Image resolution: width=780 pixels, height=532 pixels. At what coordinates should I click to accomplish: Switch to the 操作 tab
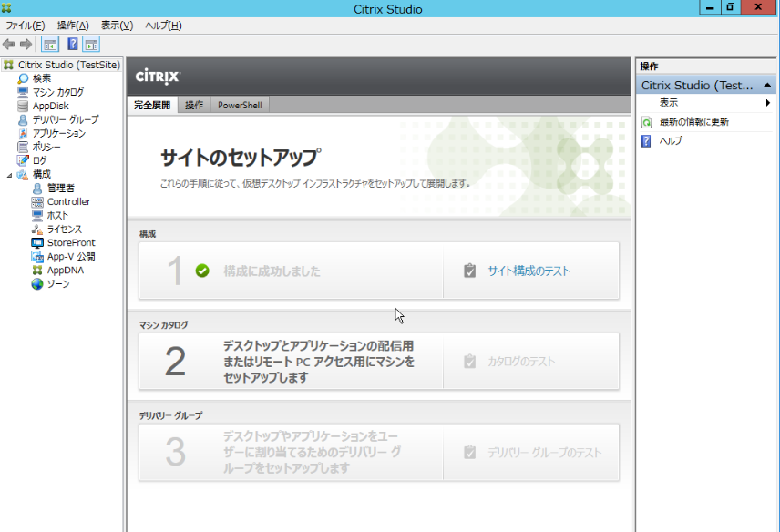click(x=194, y=105)
